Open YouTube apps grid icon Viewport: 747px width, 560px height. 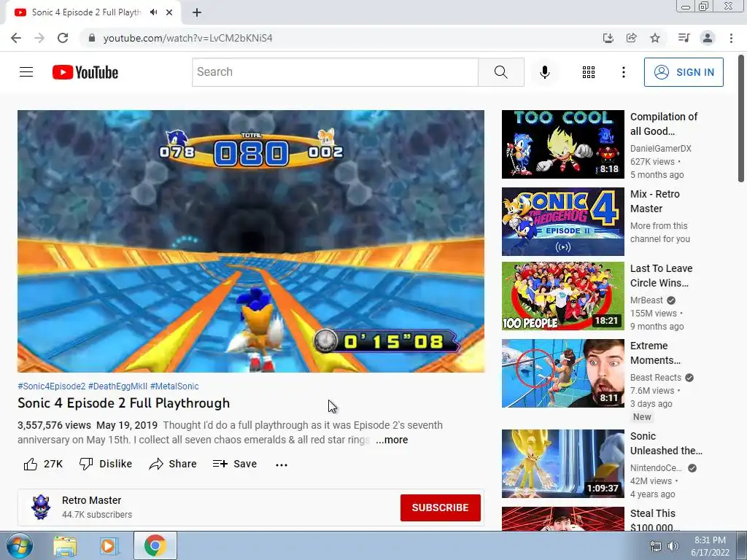(x=589, y=72)
